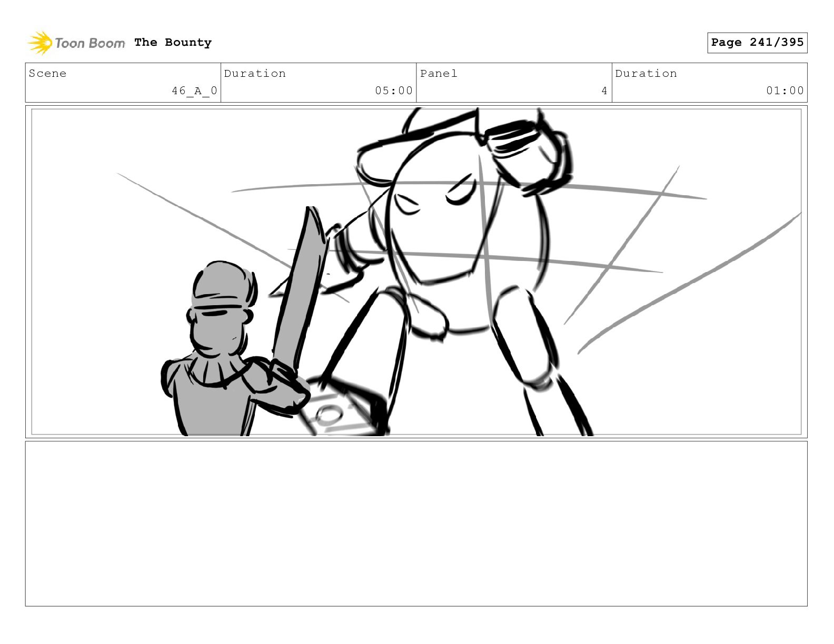834x644 pixels.
Task: Click the panel number "4"
Action: click(604, 91)
